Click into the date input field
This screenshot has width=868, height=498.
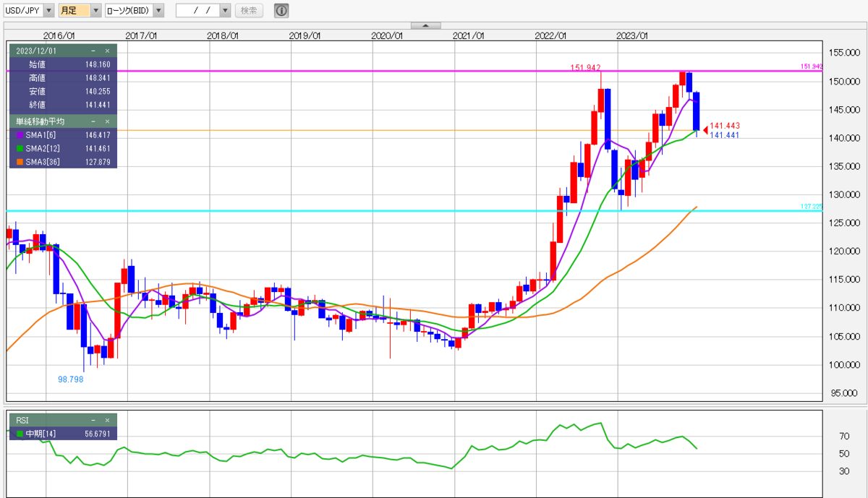coord(197,11)
